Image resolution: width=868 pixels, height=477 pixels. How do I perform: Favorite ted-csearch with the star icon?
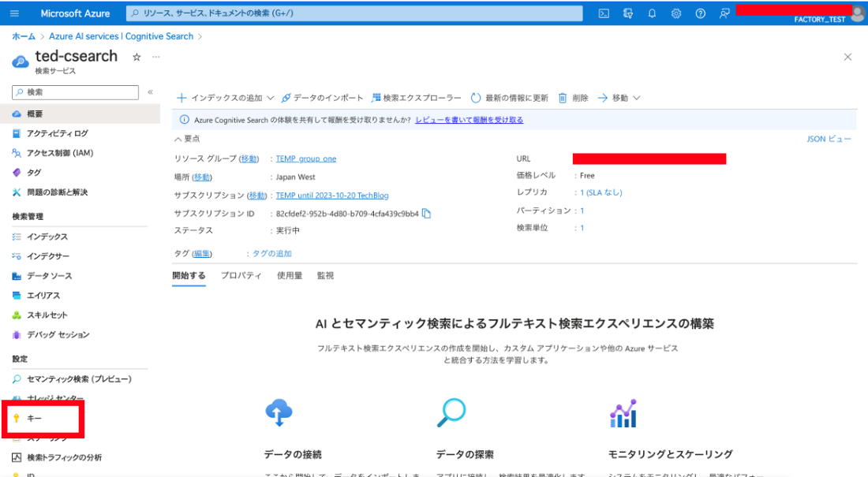(137, 57)
